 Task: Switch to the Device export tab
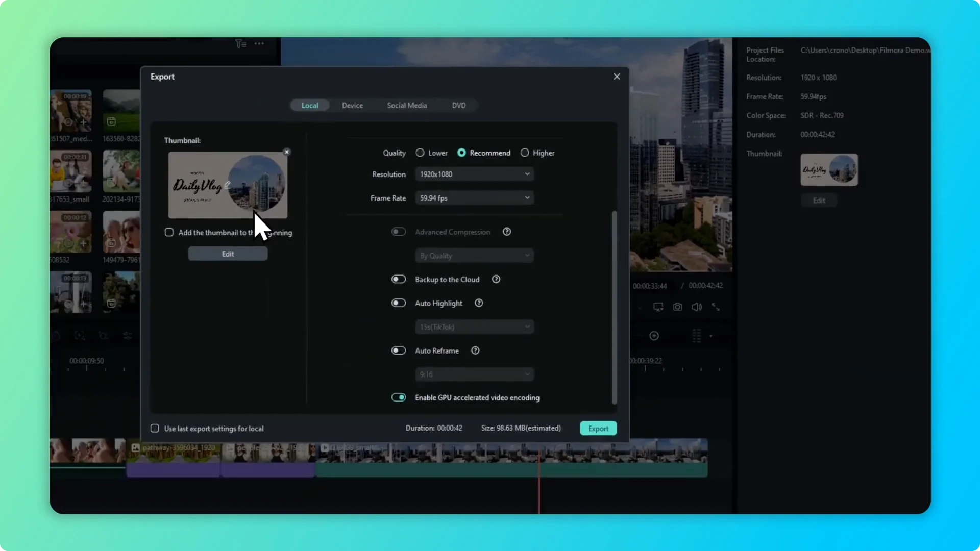[x=352, y=105]
